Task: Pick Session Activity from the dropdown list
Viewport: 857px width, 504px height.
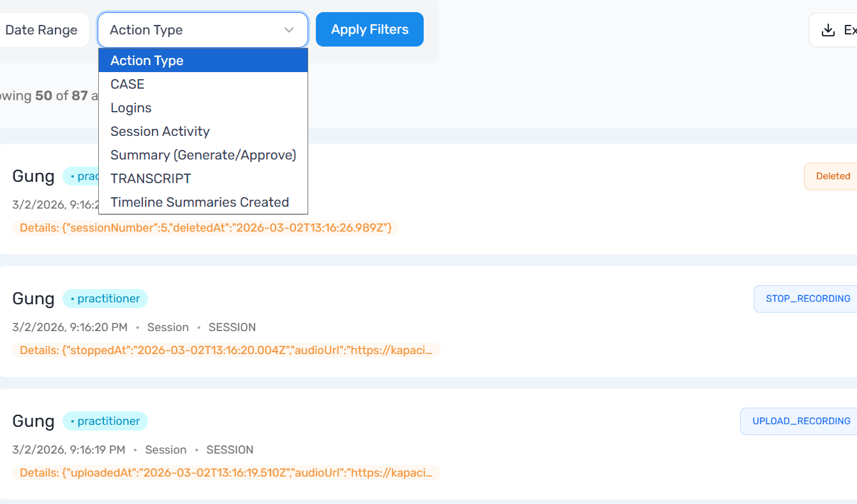Action: tap(160, 131)
